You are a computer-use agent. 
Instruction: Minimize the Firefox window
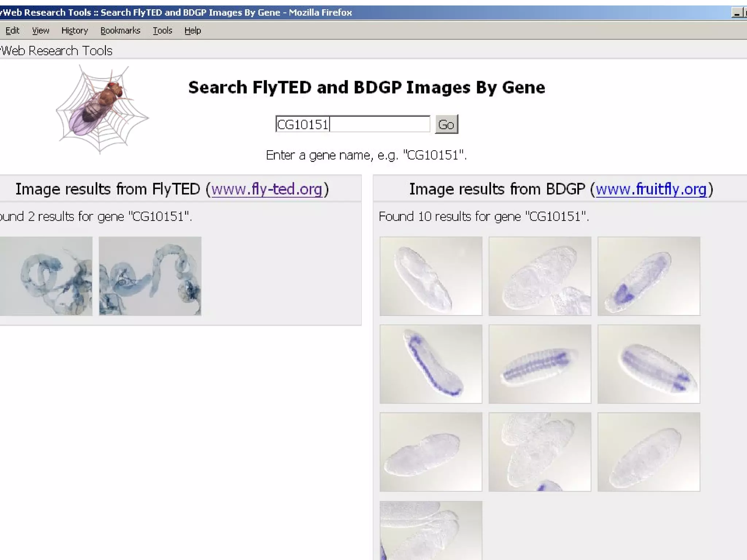coord(737,13)
